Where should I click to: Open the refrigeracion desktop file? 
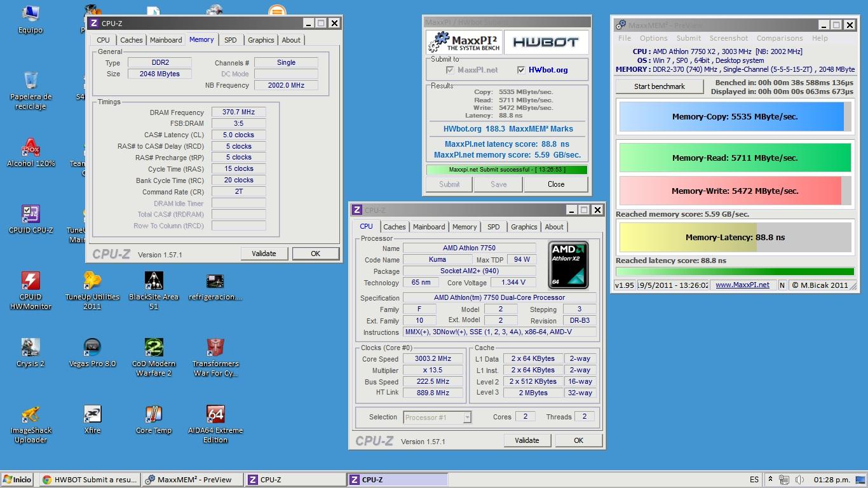coord(215,286)
